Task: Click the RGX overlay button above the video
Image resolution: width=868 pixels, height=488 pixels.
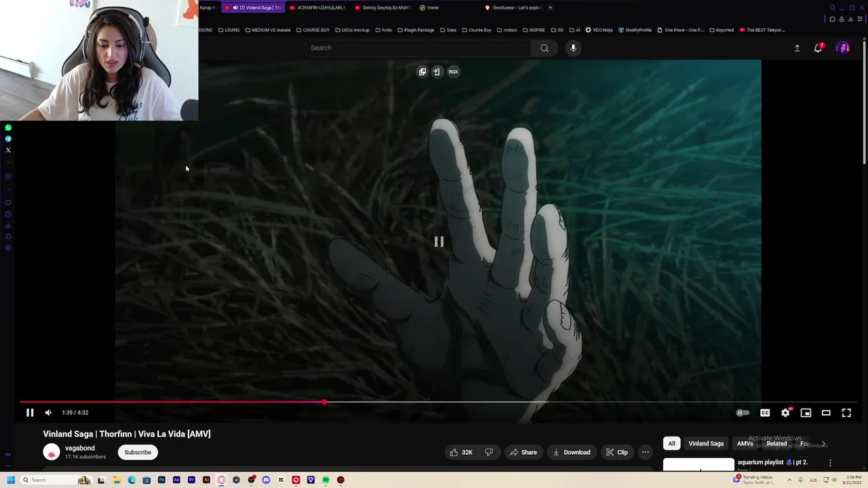Action: pos(453,72)
